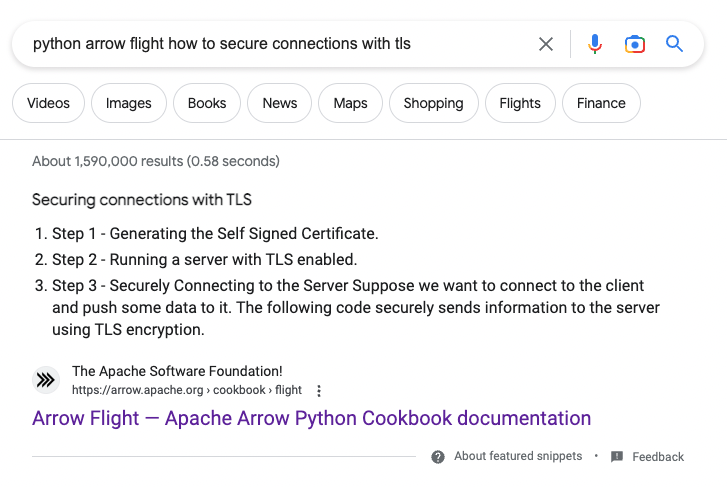Select the Books search filter
The image size is (727, 487).
pyautogui.click(x=207, y=103)
